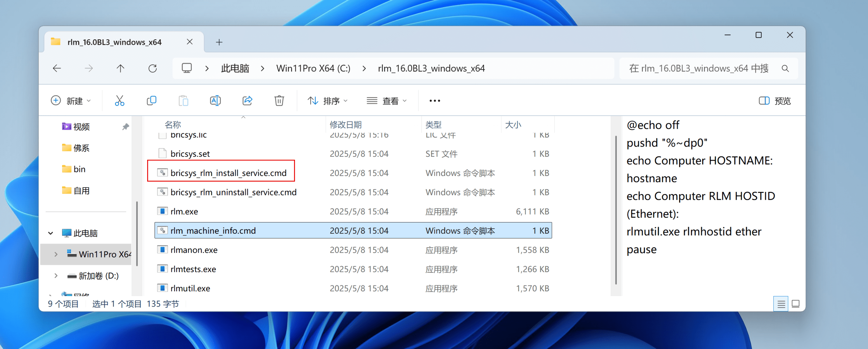Image resolution: width=868 pixels, height=349 pixels.
Task: Click 此电脑 in the address breadcrumb
Action: [235, 69]
